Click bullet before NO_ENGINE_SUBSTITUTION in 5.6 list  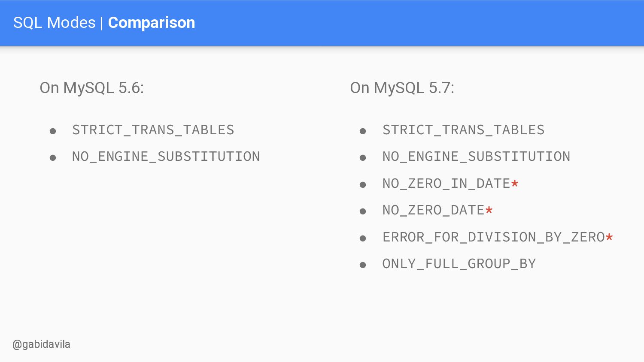pyautogui.click(x=53, y=158)
